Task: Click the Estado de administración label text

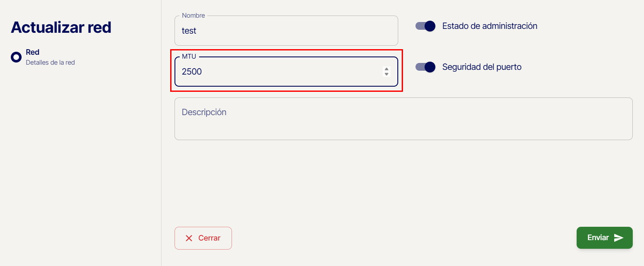Action: click(x=489, y=26)
